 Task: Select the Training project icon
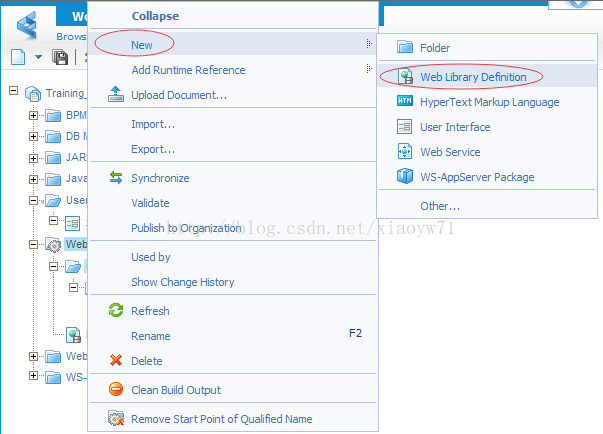(x=33, y=94)
